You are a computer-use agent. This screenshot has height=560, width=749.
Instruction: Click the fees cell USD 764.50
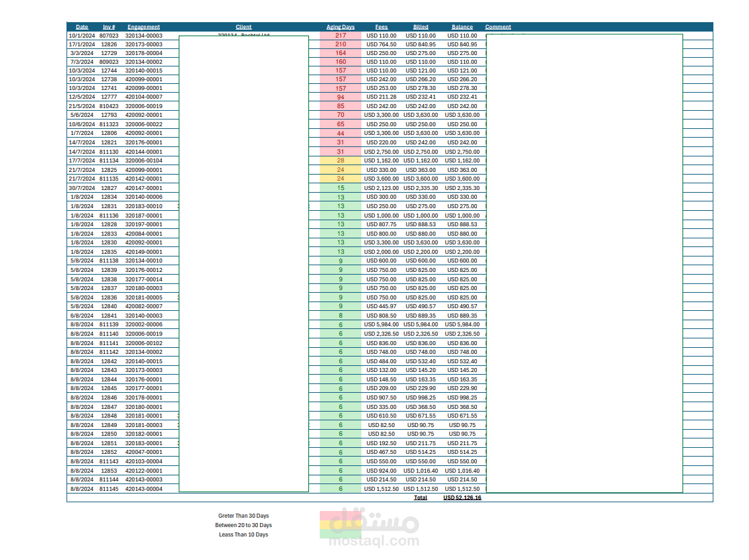click(381, 44)
